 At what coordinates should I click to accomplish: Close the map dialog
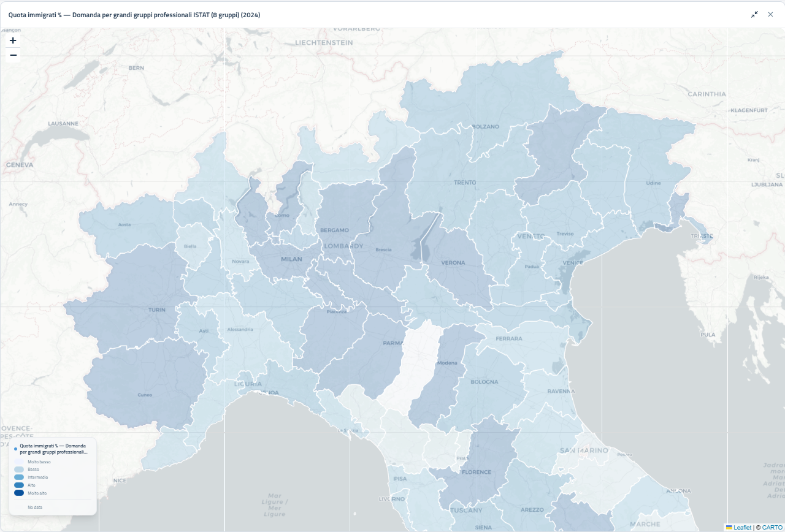tap(770, 14)
